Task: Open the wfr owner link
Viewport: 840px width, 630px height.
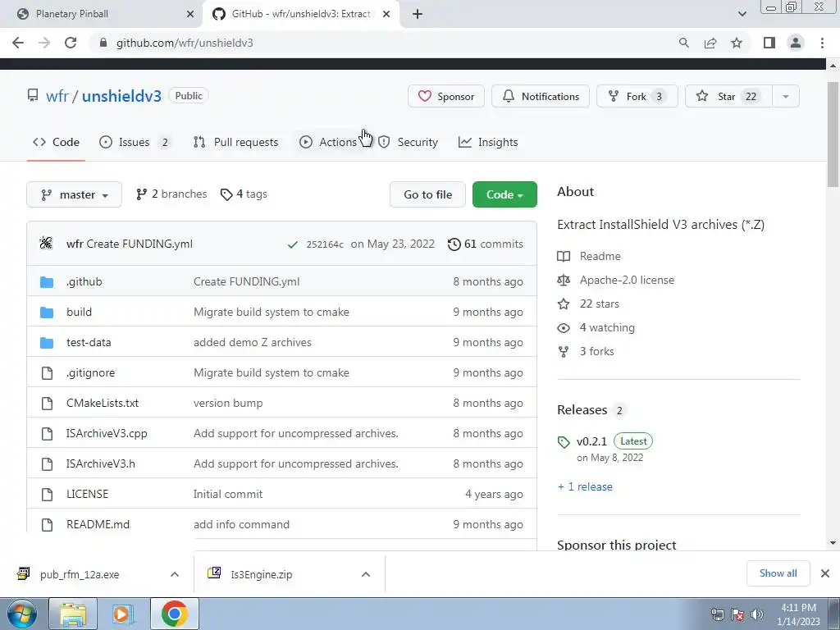Action: tap(57, 96)
